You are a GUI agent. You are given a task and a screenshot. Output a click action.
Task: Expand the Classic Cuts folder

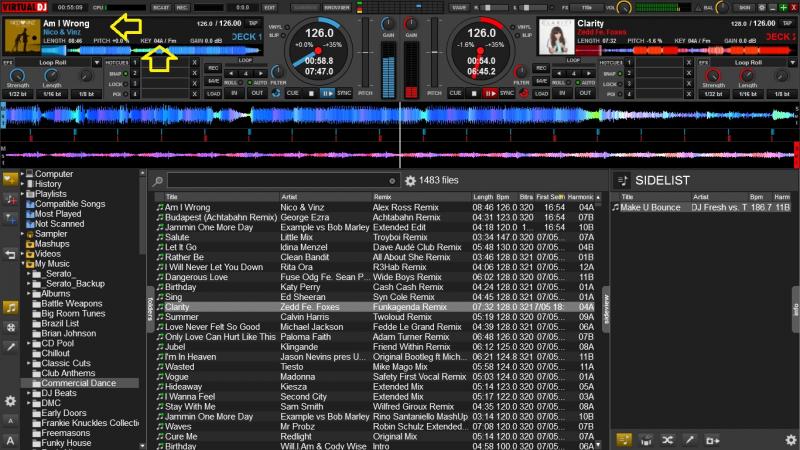click(x=29, y=363)
